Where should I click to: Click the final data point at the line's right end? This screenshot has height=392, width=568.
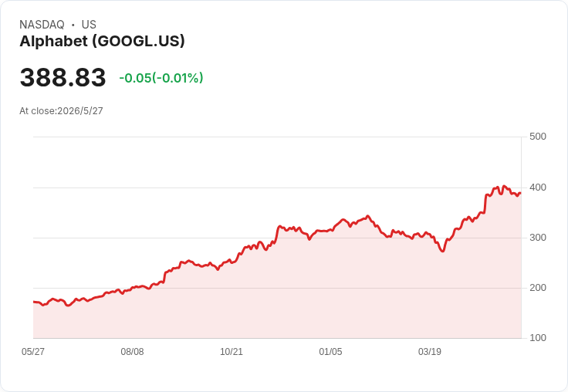[x=521, y=194]
